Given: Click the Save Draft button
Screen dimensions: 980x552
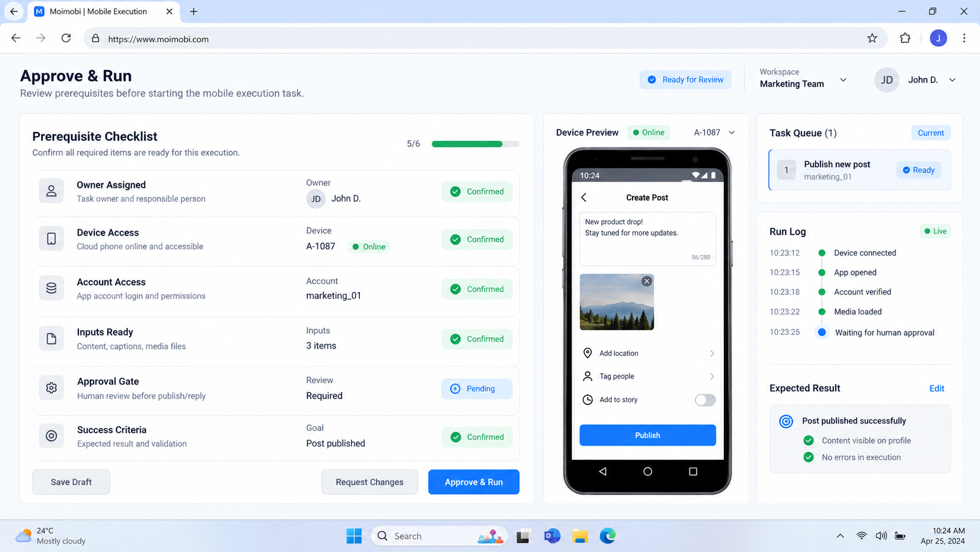Looking at the screenshot, I should tap(71, 482).
